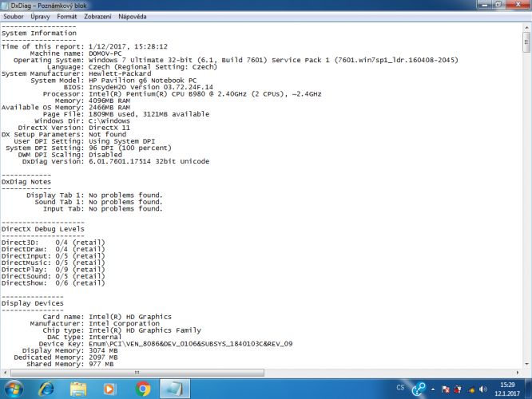
Task: Click the network tray icon with yellow dot
Action: coord(471,390)
